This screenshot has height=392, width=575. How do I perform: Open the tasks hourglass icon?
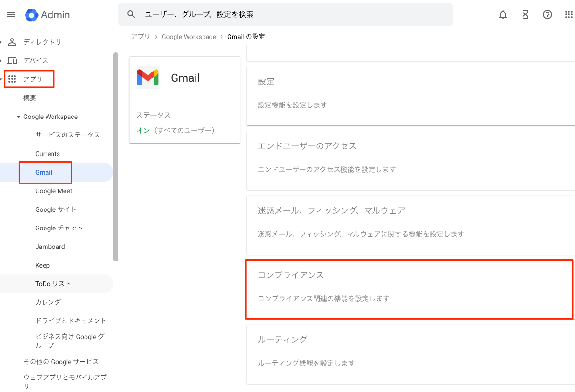pos(525,14)
